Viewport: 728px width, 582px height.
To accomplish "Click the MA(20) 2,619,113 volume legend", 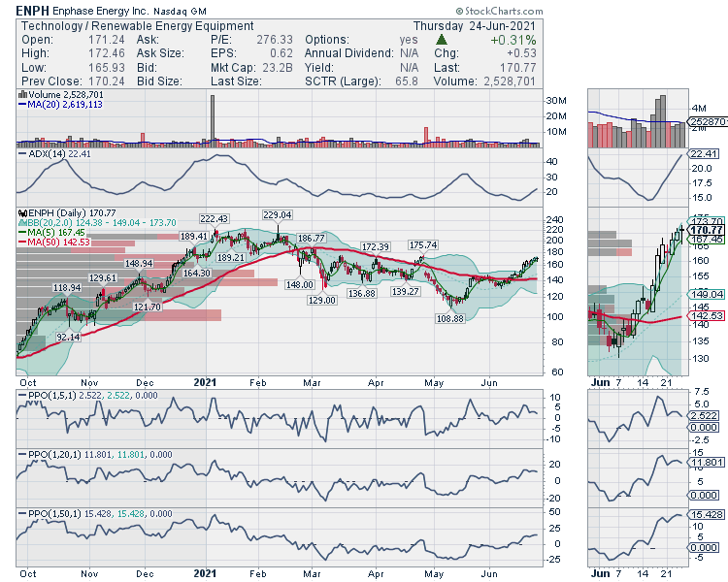I will pyautogui.click(x=60, y=105).
